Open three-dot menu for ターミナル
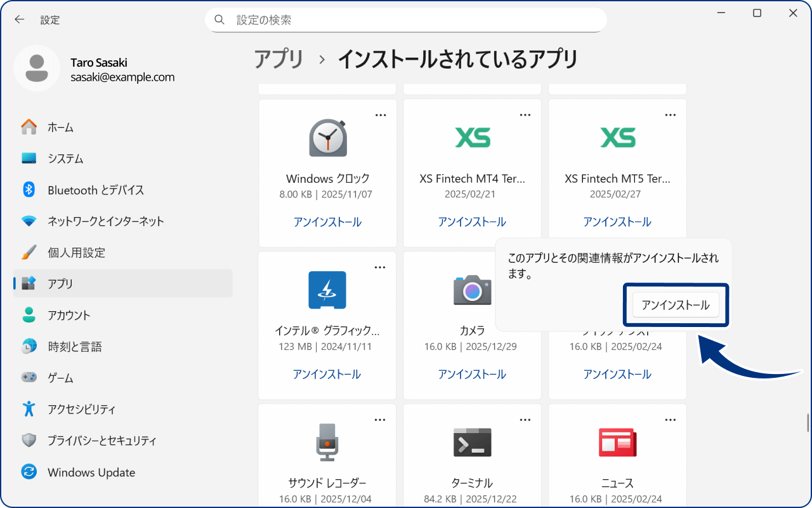Screen dimensions: 812x508 [x=525, y=420]
